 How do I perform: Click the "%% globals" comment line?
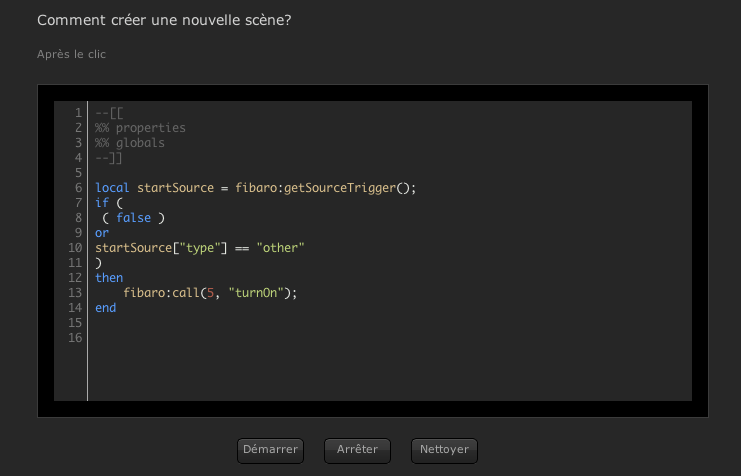tap(130, 143)
